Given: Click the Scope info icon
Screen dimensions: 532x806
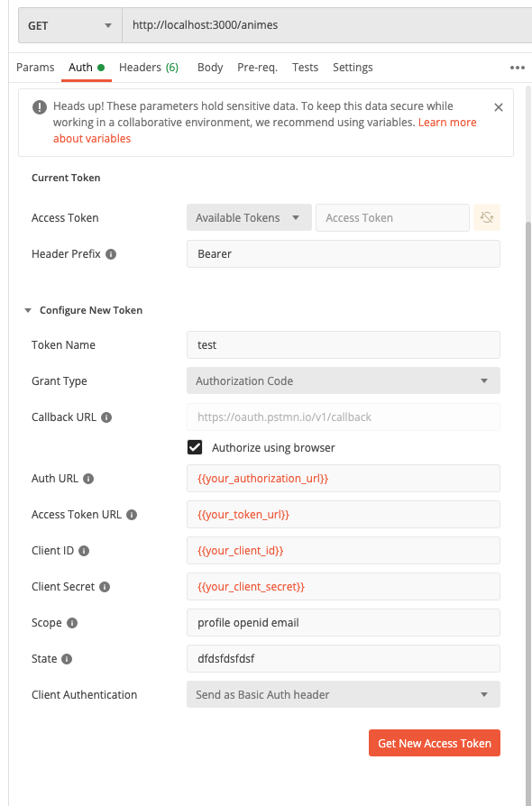Looking at the screenshot, I should pyautogui.click(x=72, y=623).
